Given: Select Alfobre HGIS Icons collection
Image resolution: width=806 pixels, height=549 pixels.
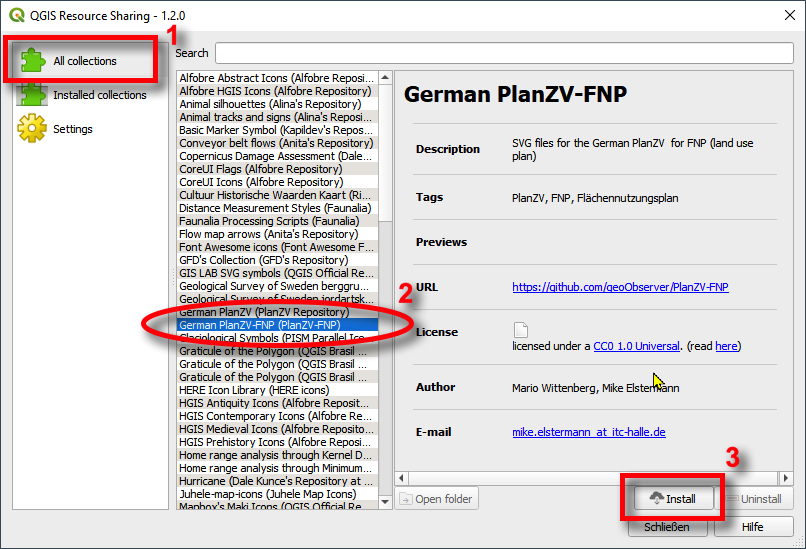Looking at the screenshot, I should 278,91.
